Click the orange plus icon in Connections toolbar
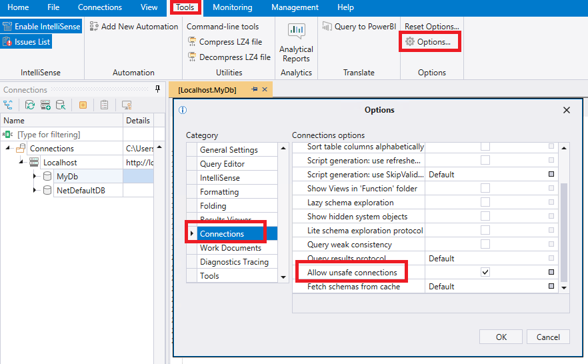Image resolution: width=588 pixels, height=364 pixels. (x=83, y=105)
